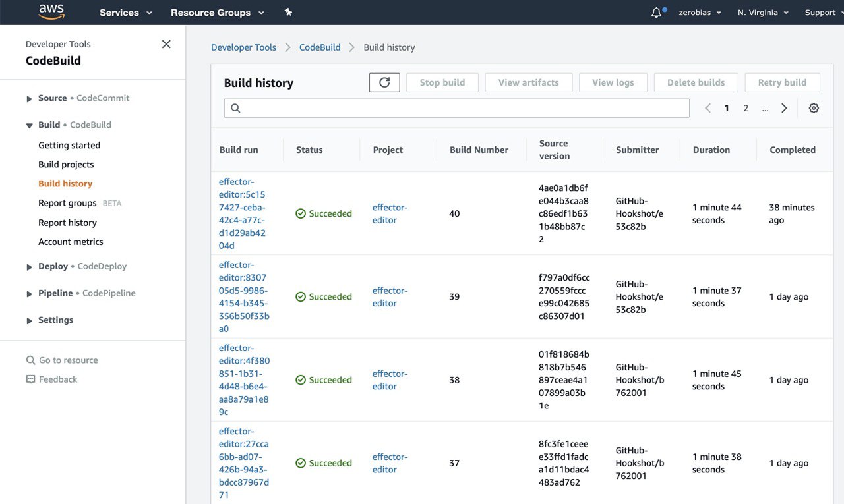Click the Submitter column header
This screenshot has width=844, height=504.
pos(638,150)
